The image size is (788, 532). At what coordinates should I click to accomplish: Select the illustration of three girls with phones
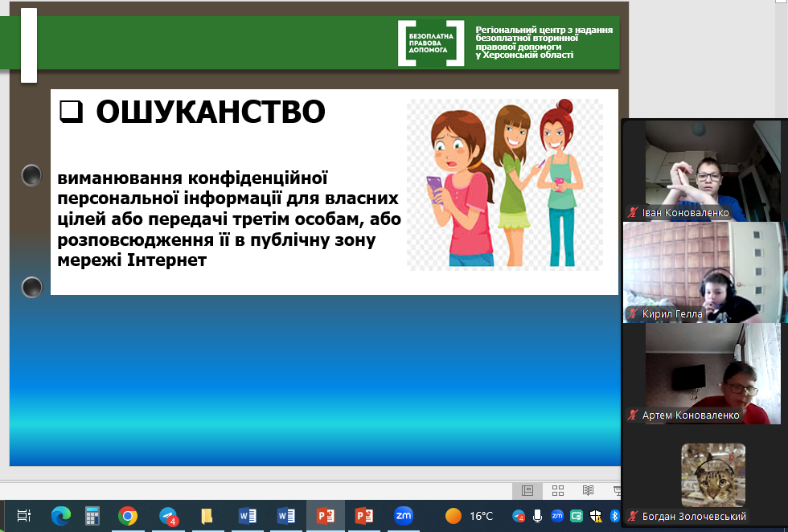(505, 184)
